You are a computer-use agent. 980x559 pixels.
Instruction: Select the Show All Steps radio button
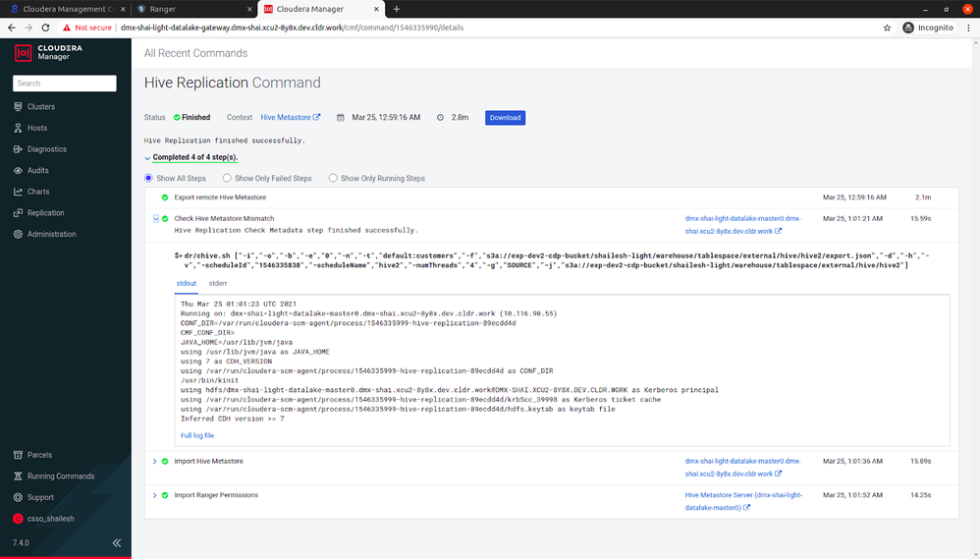click(148, 178)
